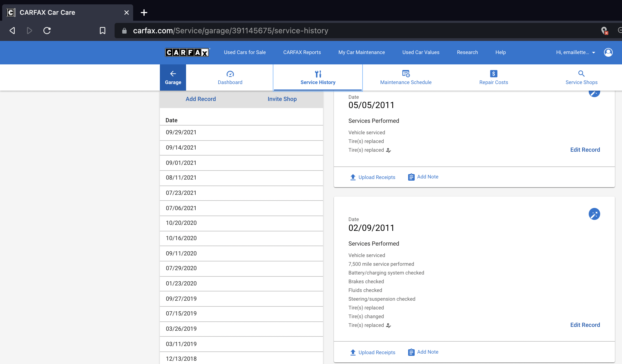622x364 pixels.
Task: Open Used Car Values menu
Action: coord(421,52)
